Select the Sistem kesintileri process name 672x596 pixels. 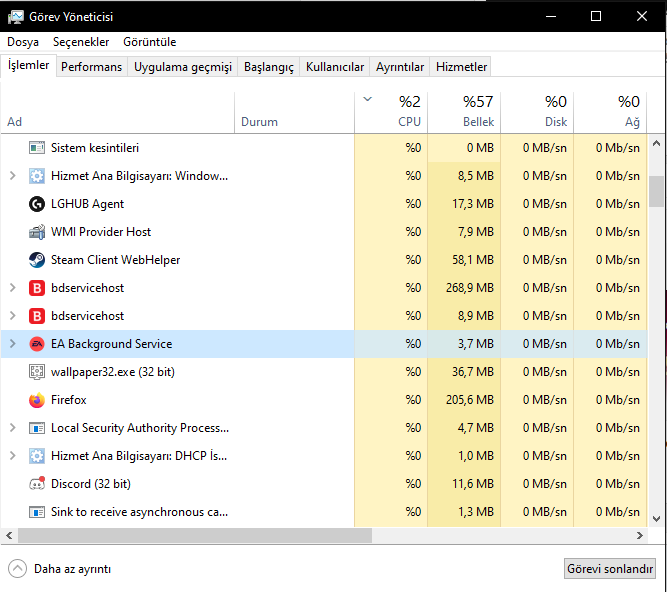coord(95,148)
